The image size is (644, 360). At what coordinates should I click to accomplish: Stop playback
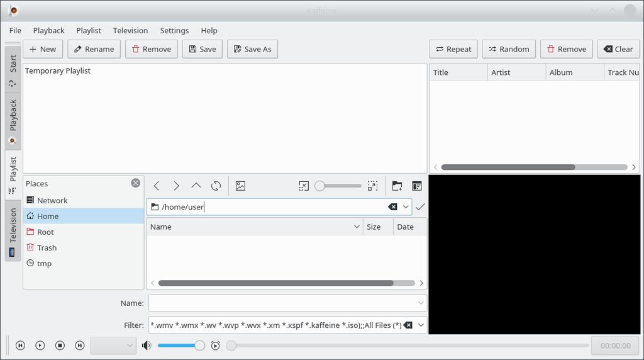60,346
